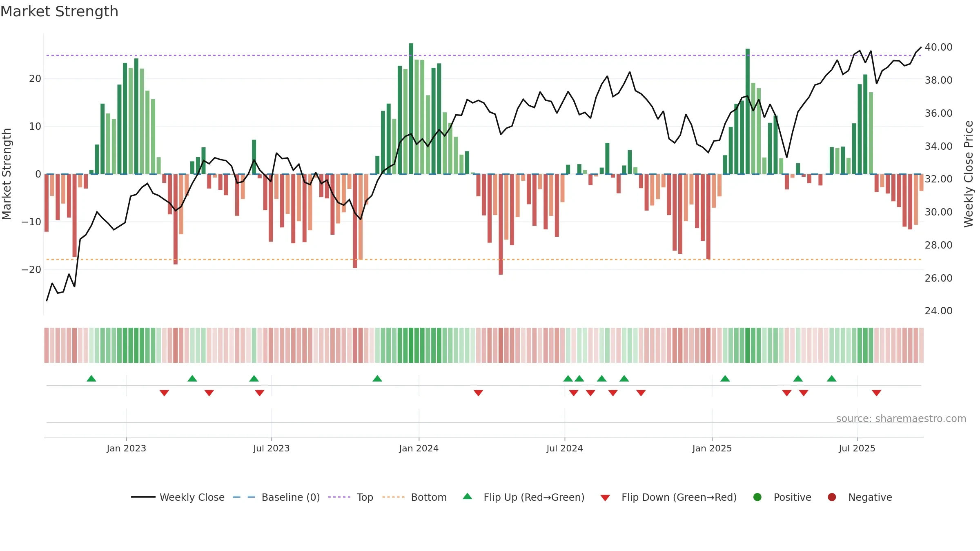The image size is (980, 551).
Task: Click the Weekly Close Price axis title
Action: tap(968, 174)
